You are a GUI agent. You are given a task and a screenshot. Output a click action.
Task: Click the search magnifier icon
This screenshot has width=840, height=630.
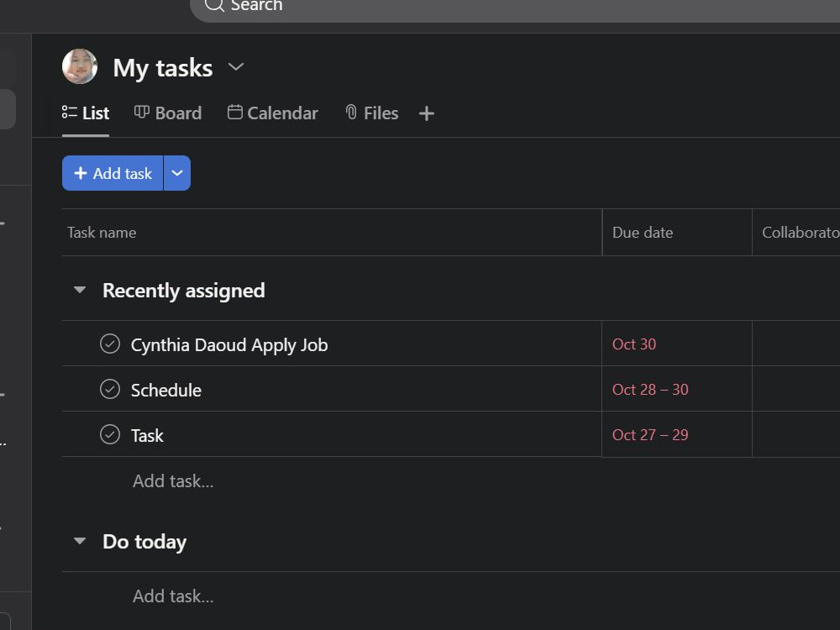(x=214, y=5)
